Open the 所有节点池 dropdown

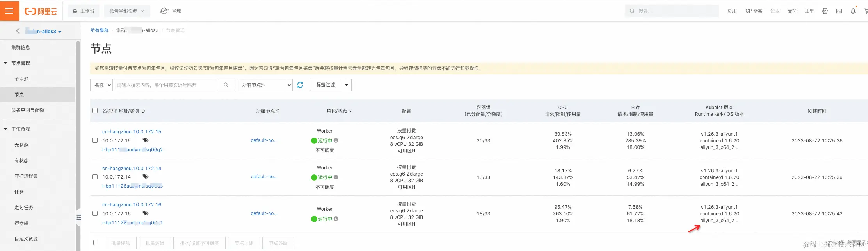click(265, 85)
